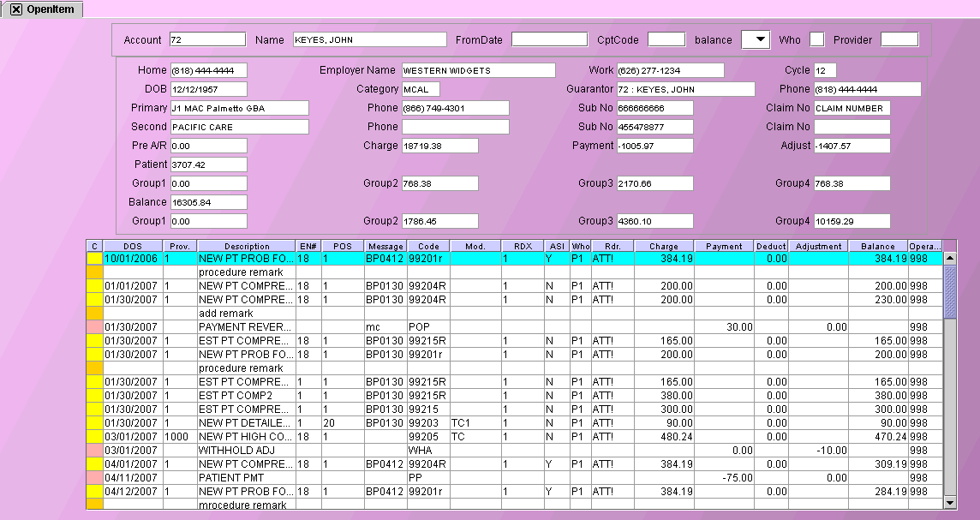Select the 01/01/2007 date cell
The image size is (980, 520).
pos(133,286)
